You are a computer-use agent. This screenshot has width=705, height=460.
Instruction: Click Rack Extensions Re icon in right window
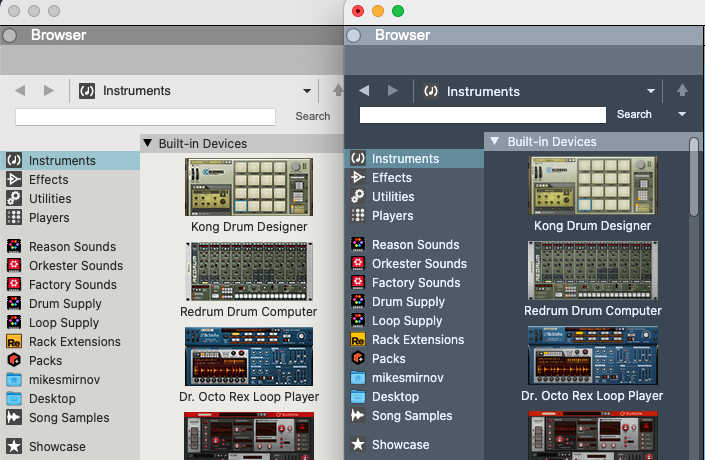tap(358, 339)
